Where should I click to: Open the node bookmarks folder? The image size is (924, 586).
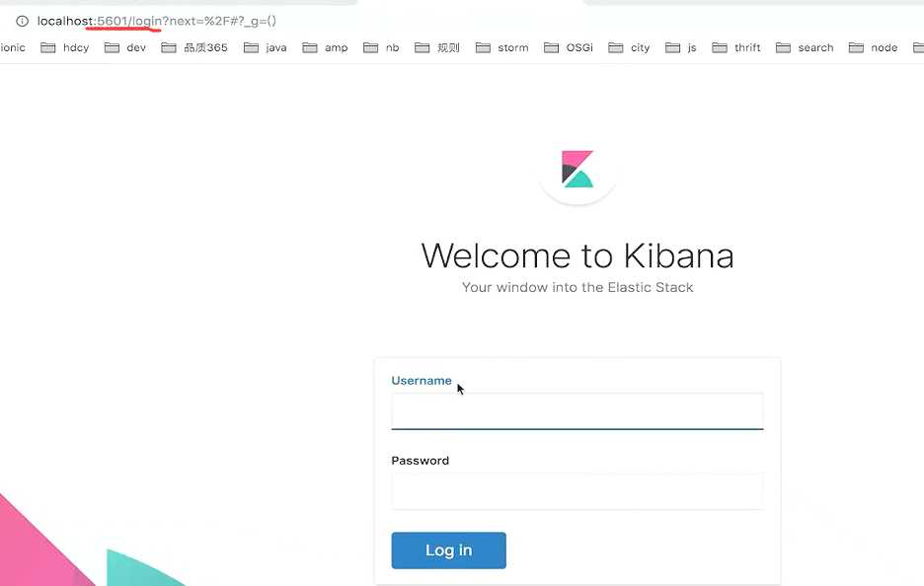tap(873, 47)
